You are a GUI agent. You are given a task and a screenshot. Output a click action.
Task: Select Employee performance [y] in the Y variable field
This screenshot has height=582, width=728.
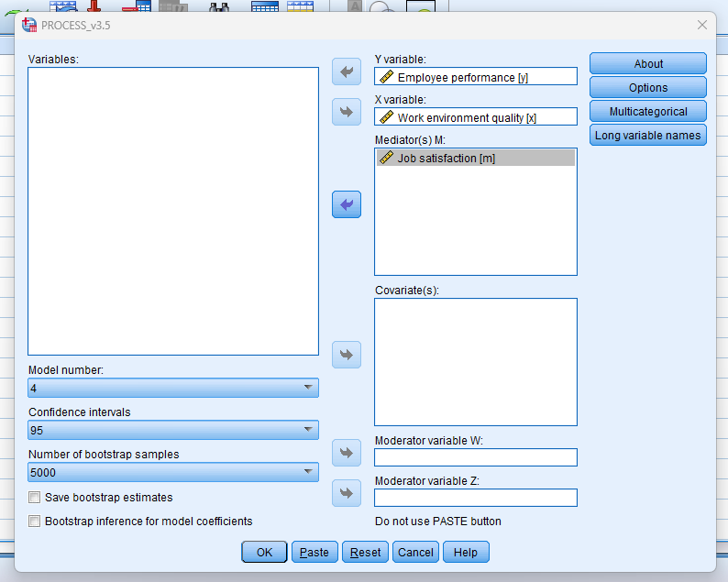click(x=476, y=77)
